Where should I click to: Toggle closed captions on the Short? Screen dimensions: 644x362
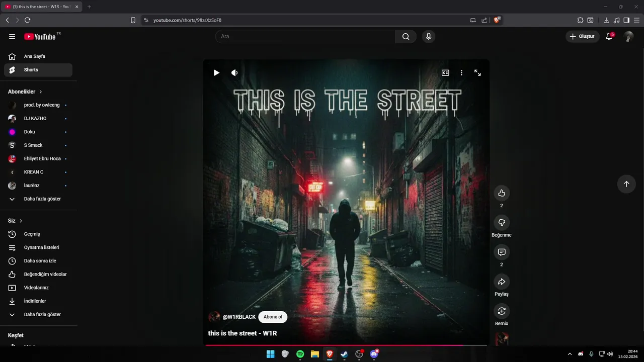(445, 72)
